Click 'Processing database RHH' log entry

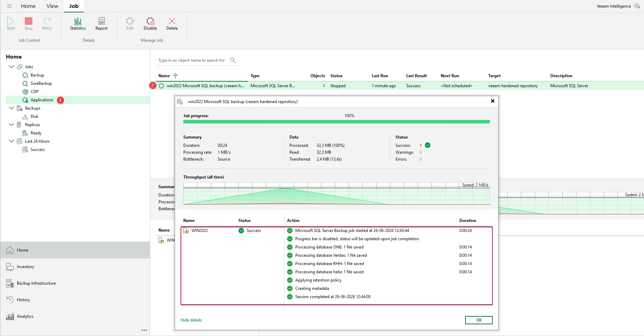pyautogui.click(x=329, y=264)
